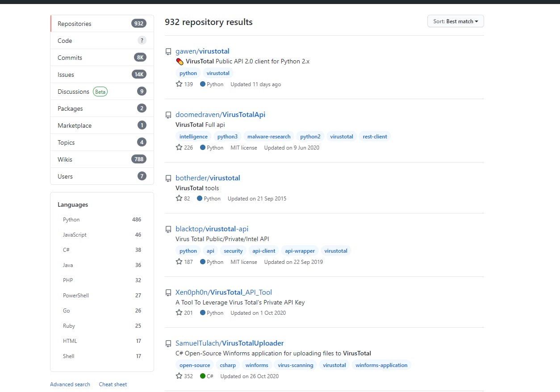Image resolution: width=560 pixels, height=392 pixels.
Task: Click the open-source topic tag
Action: pyautogui.click(x=195, y=365)
